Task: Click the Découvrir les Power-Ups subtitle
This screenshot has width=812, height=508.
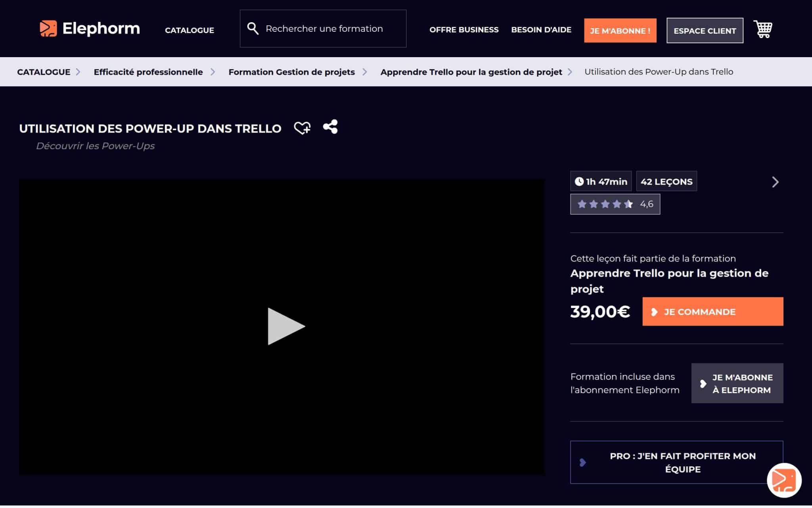Action: 95,146
